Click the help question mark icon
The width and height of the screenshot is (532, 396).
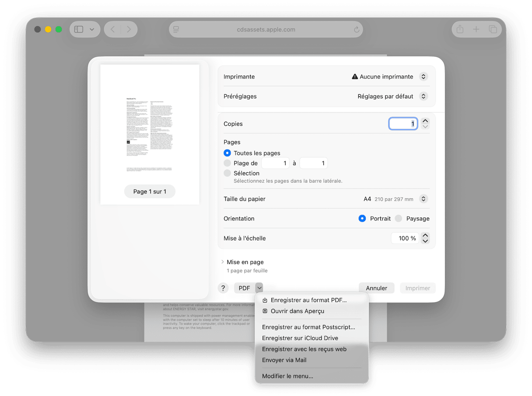[x=223, y=288]
